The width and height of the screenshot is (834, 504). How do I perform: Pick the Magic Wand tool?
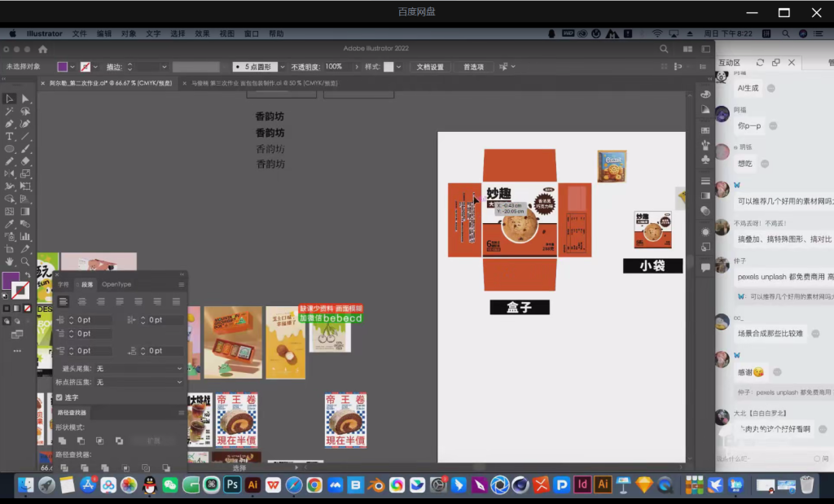tap(10, 111)
